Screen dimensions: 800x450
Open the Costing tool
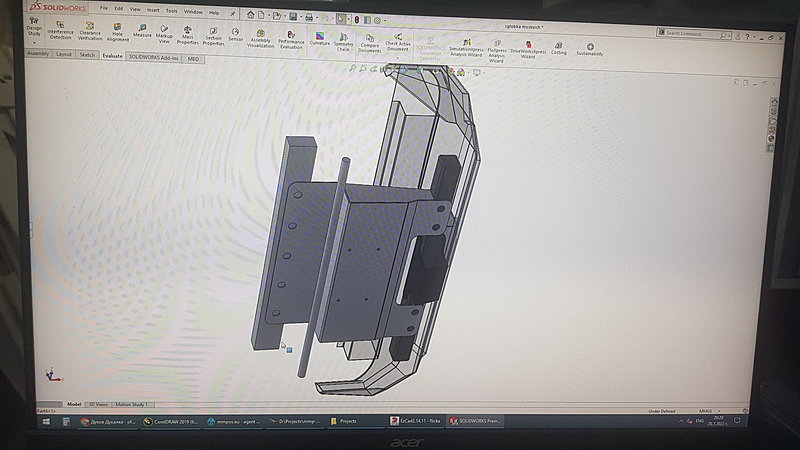(x=558, y=47)
